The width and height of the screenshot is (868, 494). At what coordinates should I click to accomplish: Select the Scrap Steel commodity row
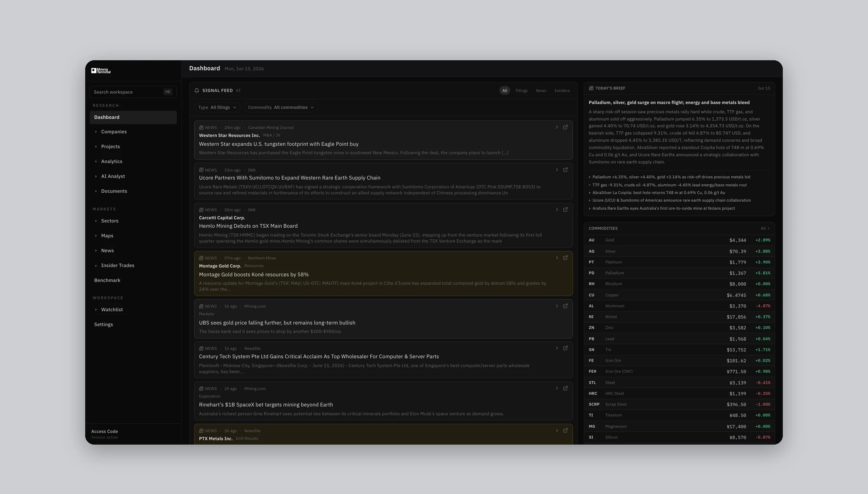point(679,404)
